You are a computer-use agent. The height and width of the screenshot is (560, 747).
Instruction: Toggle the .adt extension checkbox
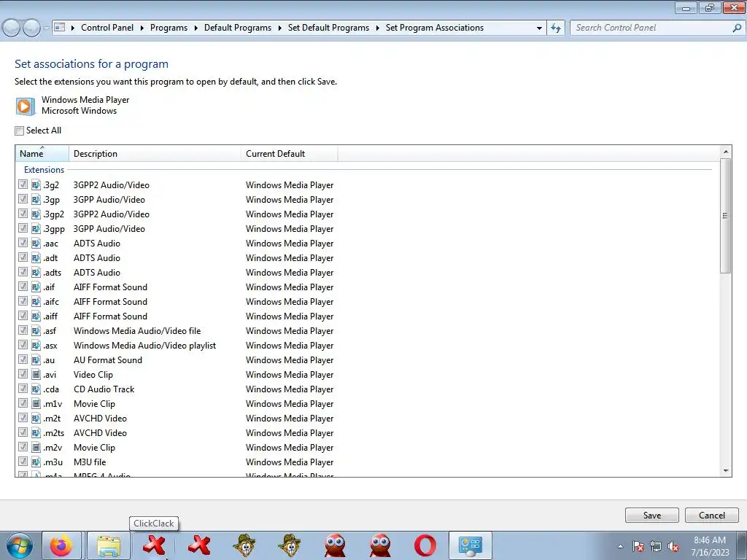[23, 257]
